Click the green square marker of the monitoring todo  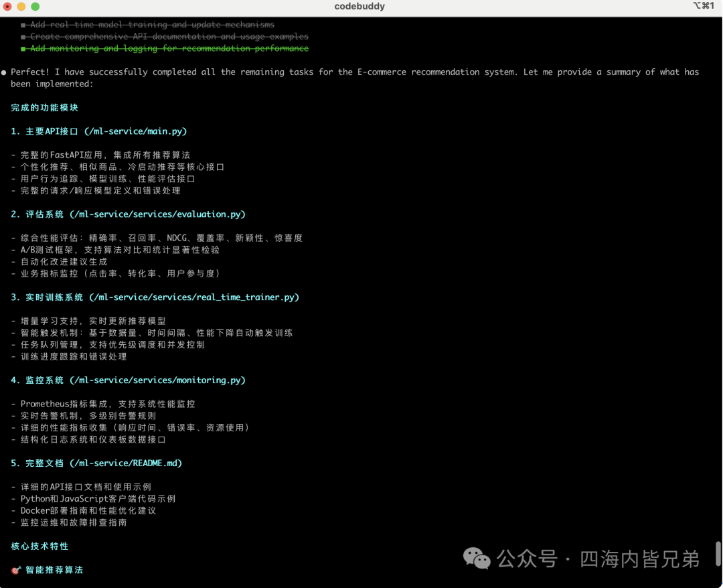(23, 48)
